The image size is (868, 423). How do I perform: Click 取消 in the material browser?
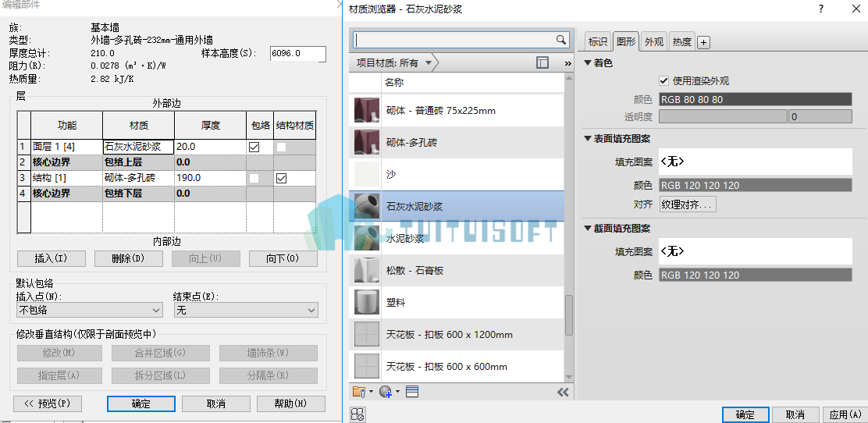pyautogui.click(x=795, y=414)
